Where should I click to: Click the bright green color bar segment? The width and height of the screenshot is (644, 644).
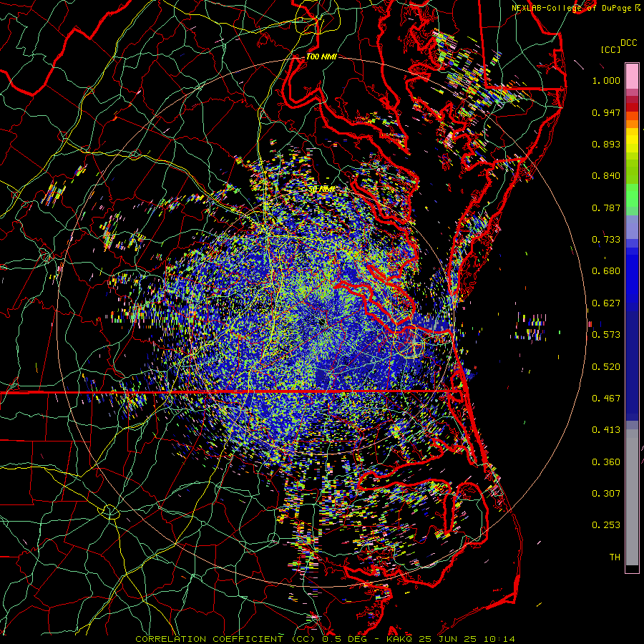[632, 195]
